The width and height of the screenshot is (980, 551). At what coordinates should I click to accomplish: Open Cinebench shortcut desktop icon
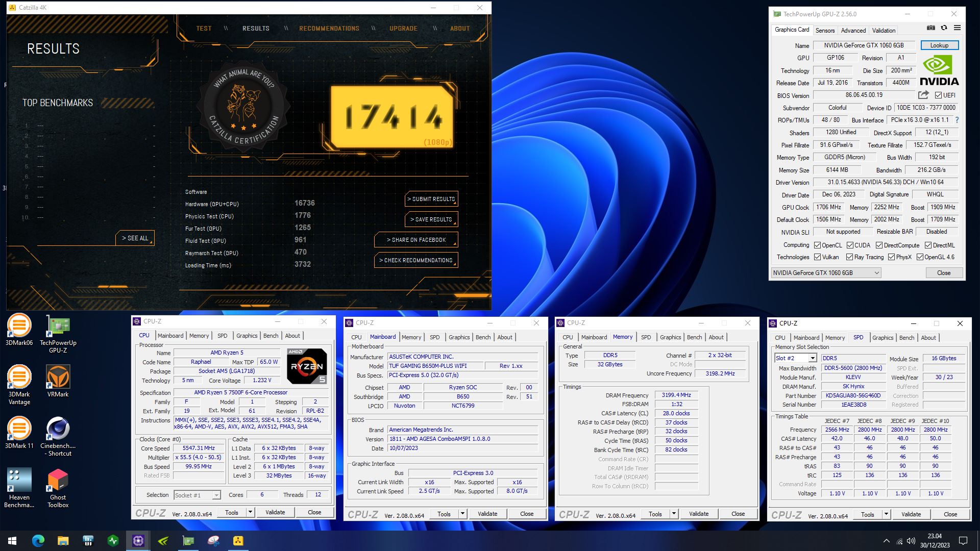(x=58, y=437)
